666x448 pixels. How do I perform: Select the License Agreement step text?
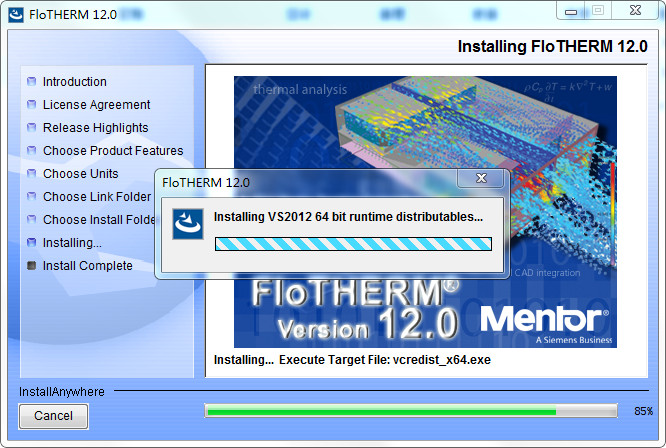[x=96, y=104]
